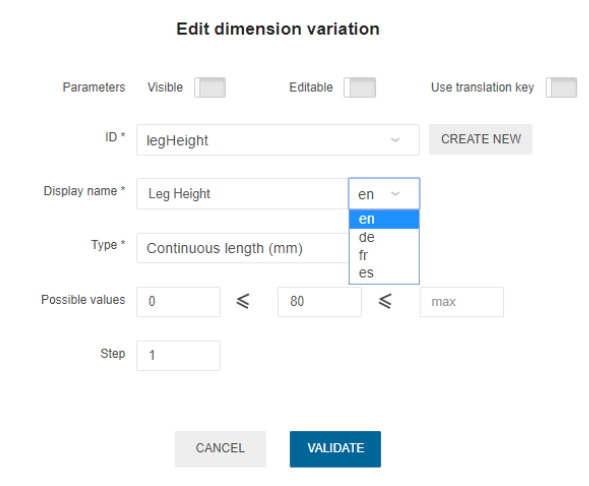
Task: Click the max value field
Action: pyautogui.click(x=462, y=302)
